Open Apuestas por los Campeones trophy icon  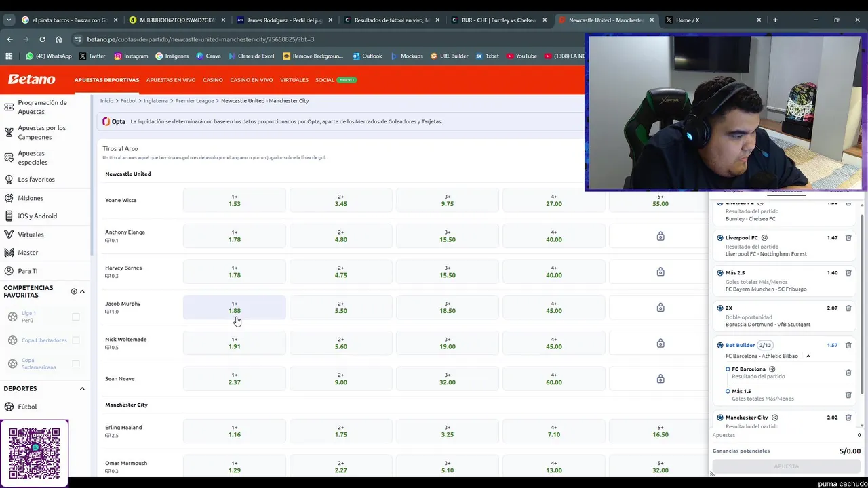(x=9, y=132)
